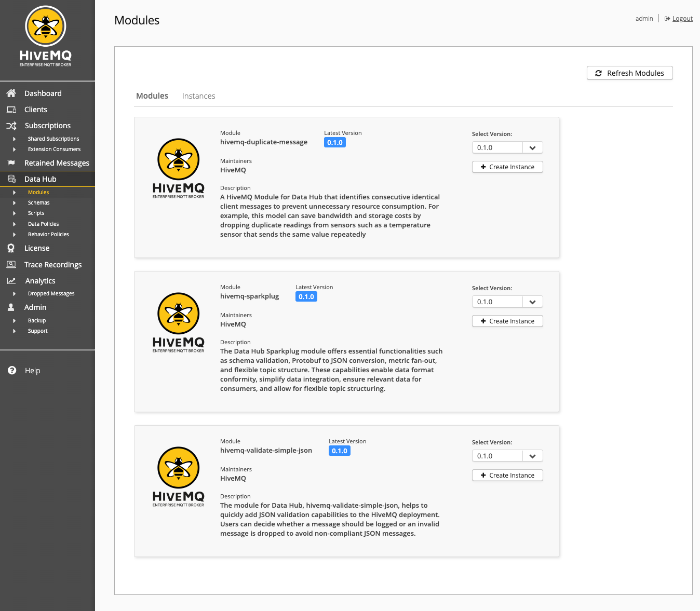This screenshot has height=611, width=700.
Task: Select the Modules tab
Action: (152, 96)
